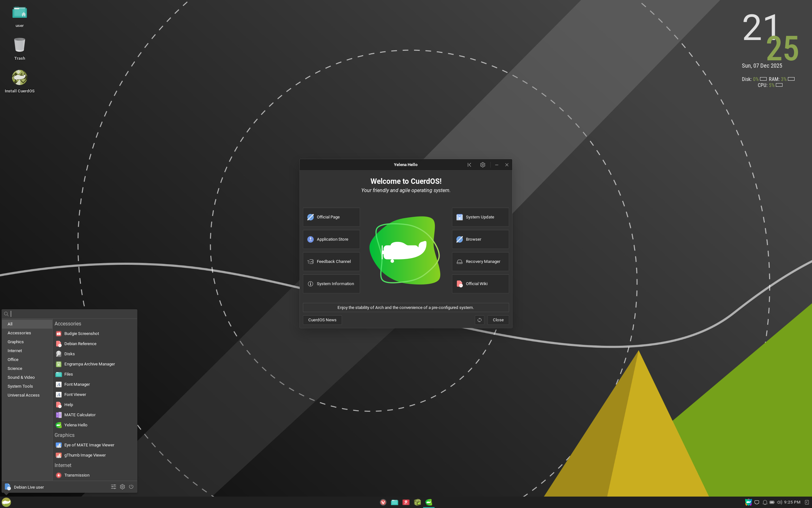This screenshot has height=508, width=812.
Task: Open the System Update entry in Yelena Hello
Action: tap(480, 217)
